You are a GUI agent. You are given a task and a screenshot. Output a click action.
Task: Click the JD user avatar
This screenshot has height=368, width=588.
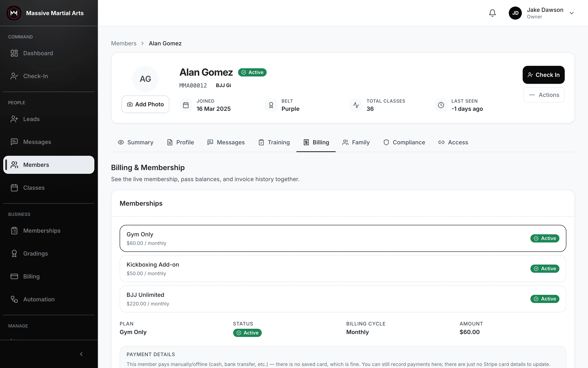coord(515,13)
